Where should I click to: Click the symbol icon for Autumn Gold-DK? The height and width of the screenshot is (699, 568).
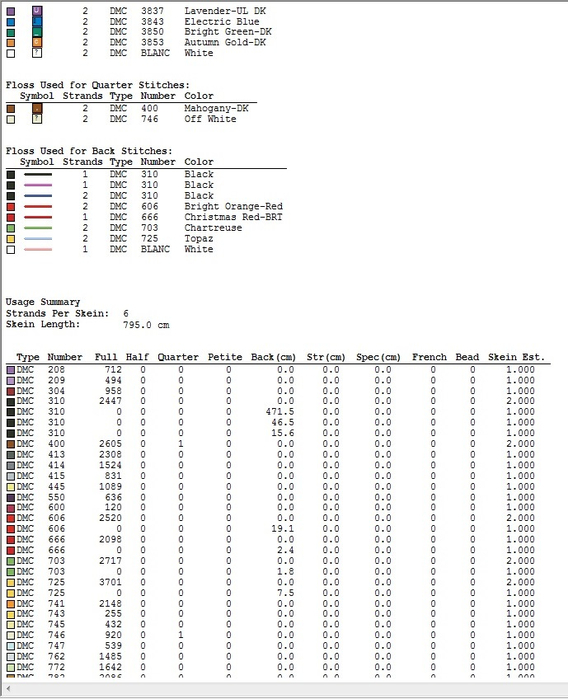[37, 42]
